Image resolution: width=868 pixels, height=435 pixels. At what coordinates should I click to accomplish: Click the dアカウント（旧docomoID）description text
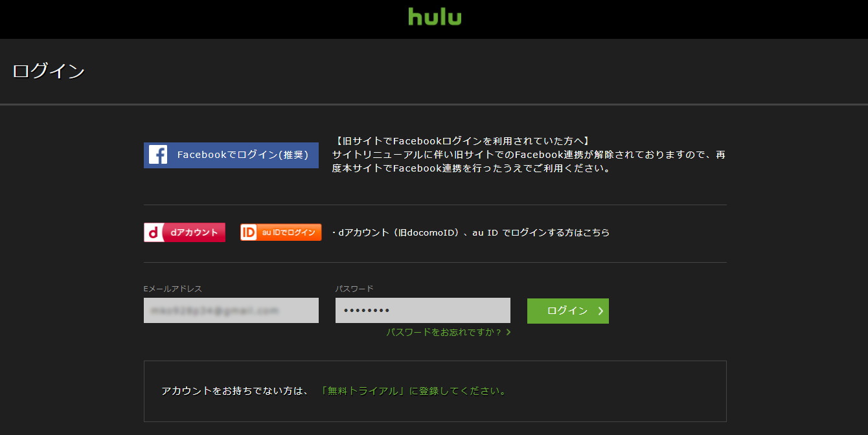click(x=472, y=232)
